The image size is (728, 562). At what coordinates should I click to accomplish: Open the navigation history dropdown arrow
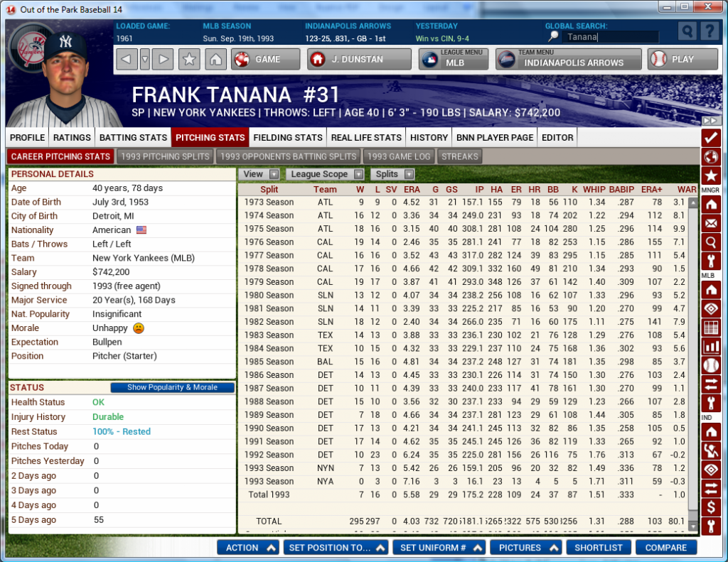coord(145,60)
